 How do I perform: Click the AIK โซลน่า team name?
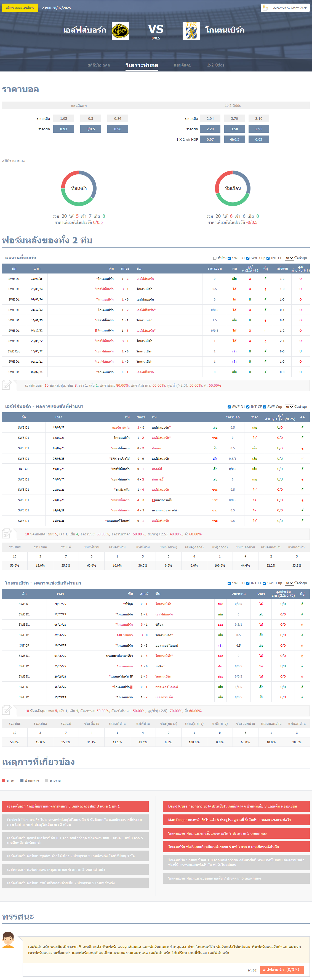pos(124,635)
